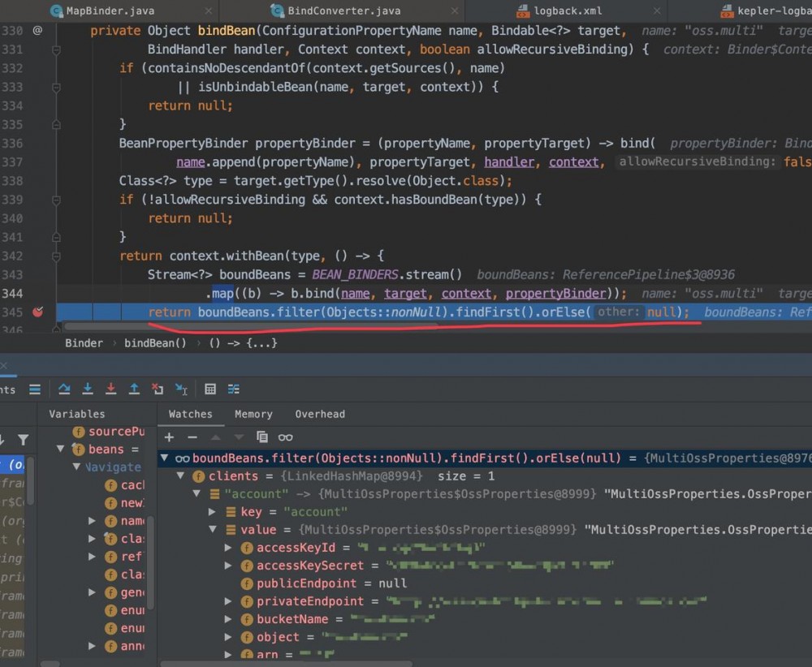The width and height of the screenshot is (812, 667).
Task: Open the Memory tab
Action: [x=253, y=414]
